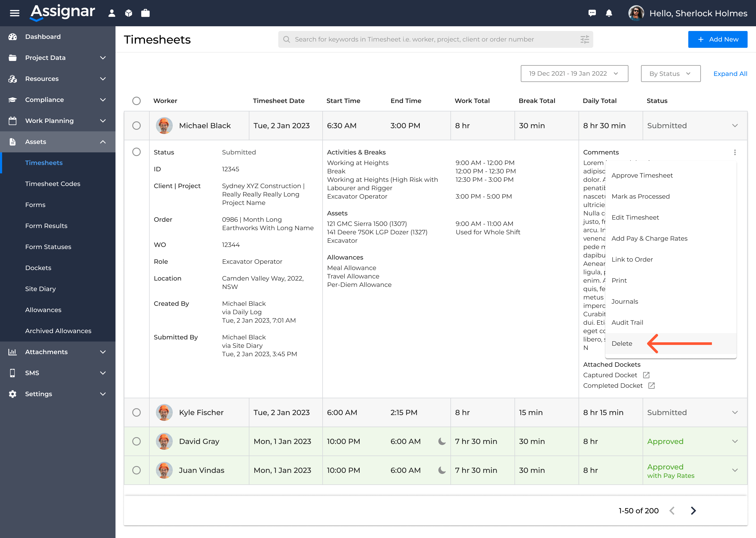
Task: Click the three-dot menu on Michael Black's timesheet
Action: pyautogui.click(x=735, y=152)
